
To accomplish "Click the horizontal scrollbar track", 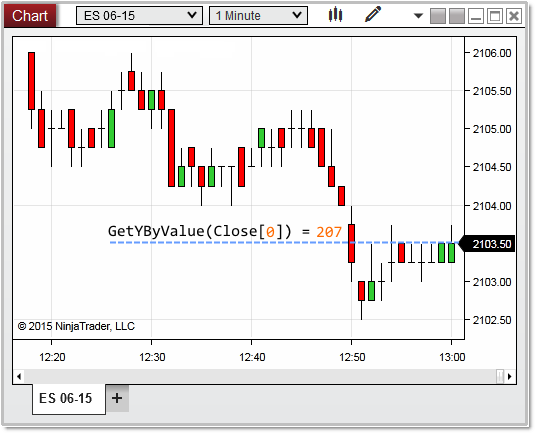I will [x=260, y=376].
